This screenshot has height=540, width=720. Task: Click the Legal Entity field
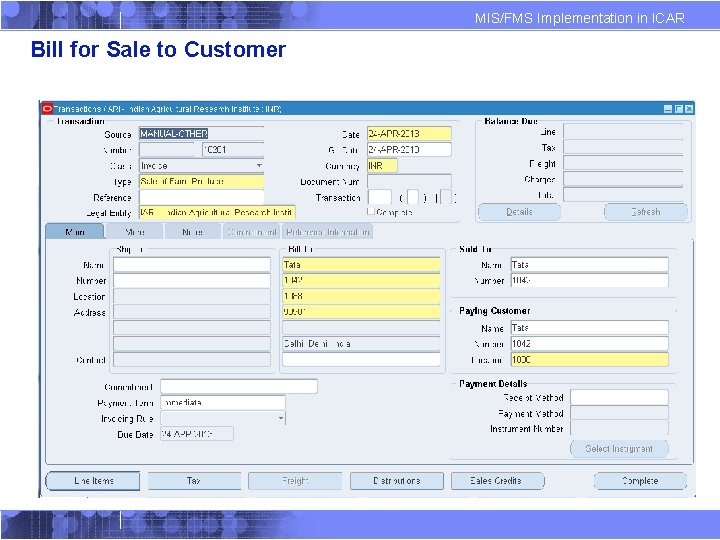click(217, 213)
